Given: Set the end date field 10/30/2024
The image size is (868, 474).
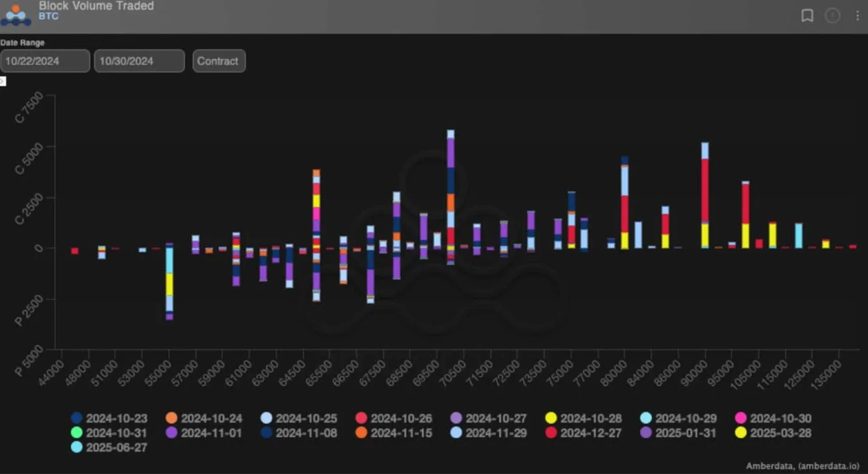Looking at the screenshot, I should coord(139,61).
